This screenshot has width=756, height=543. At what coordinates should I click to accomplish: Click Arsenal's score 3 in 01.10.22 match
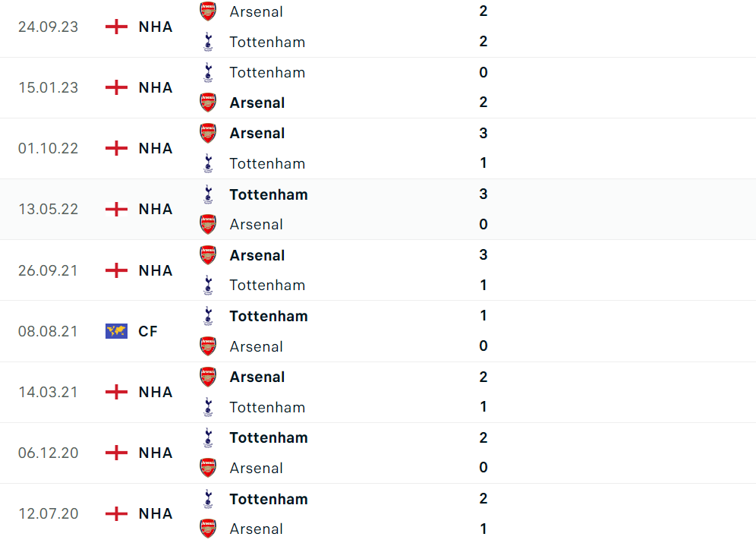484,133
